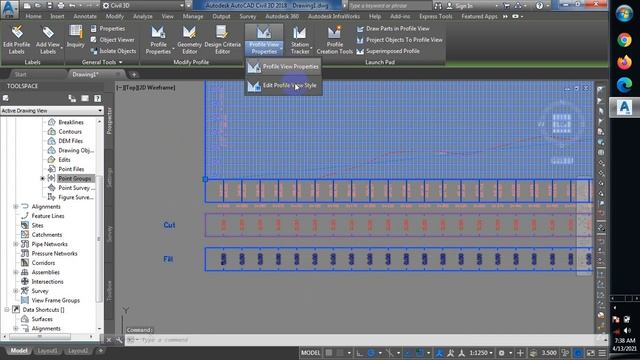Click the Windows Start button
This screenshot has width=640, height=360.
(624, 14)
